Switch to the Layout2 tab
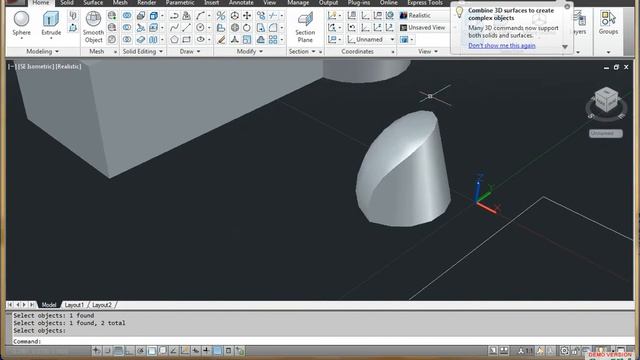Image resolution: width=640 pixels, height=360 pixels. click(102, 305)
